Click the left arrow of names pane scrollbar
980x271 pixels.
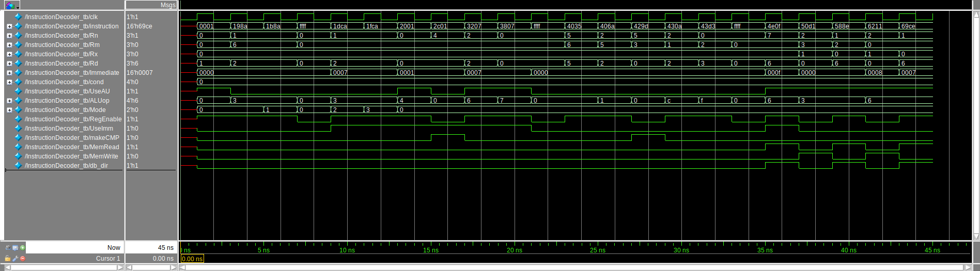(x=7, y=267)
